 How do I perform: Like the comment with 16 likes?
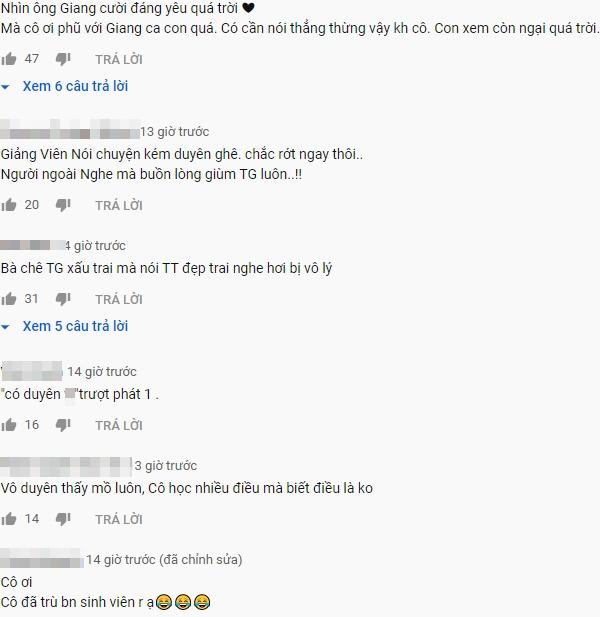coord(9,425)
